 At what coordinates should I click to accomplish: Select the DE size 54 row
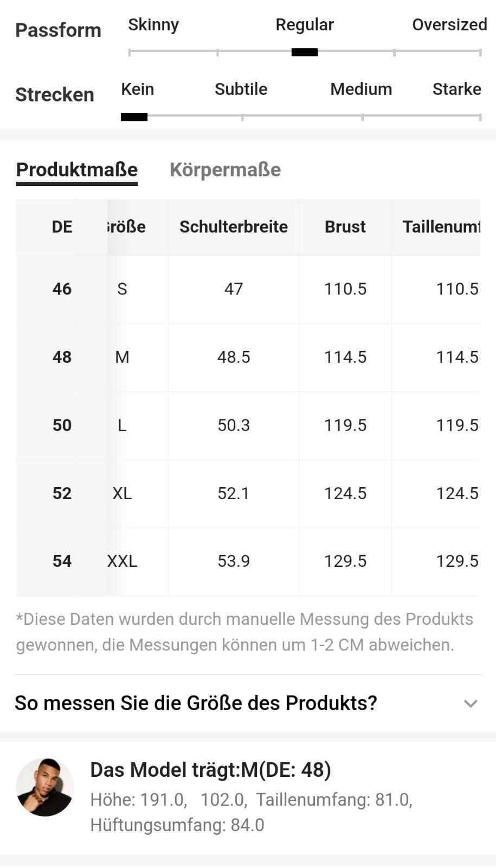248,561
